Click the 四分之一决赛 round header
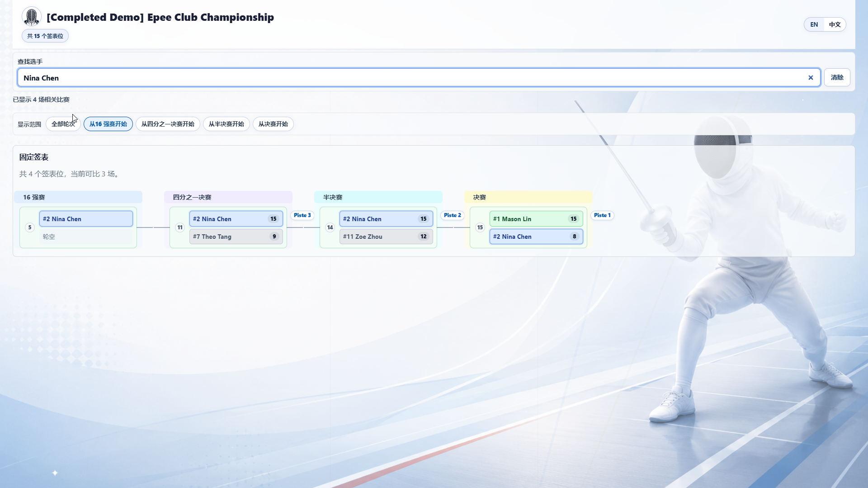The height and width of the screenshot is (488, 868). coord(228,197)
